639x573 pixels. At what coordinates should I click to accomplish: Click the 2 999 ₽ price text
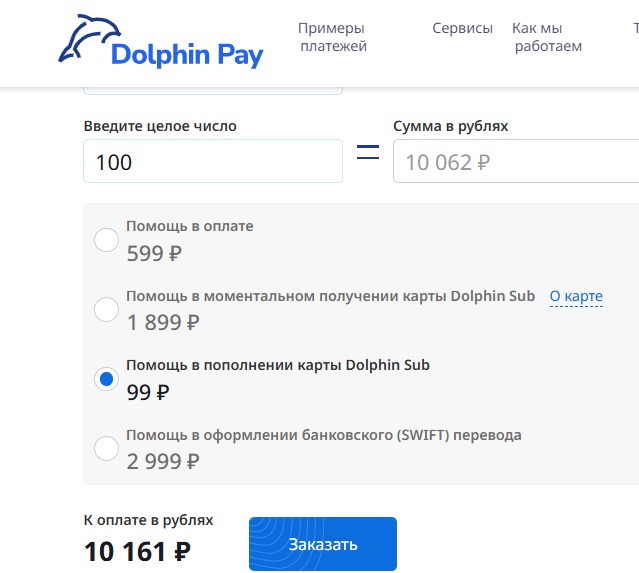click(x=163, y=461)
